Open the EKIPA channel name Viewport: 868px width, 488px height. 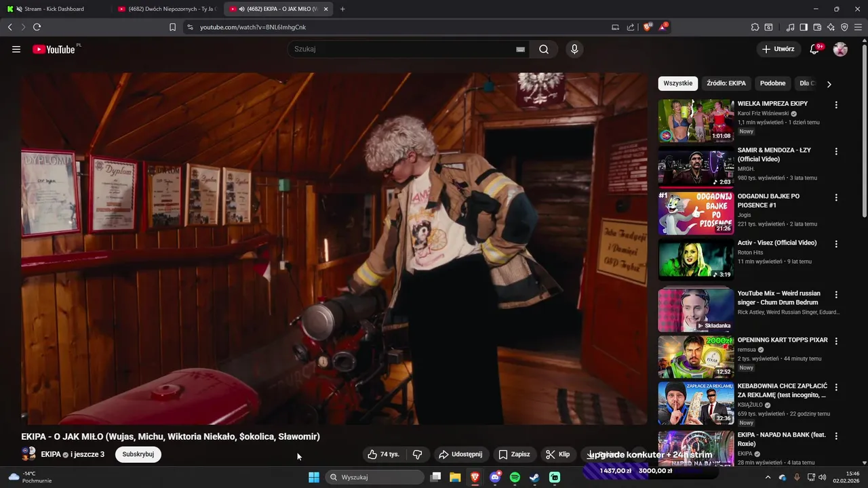(51, 454)
